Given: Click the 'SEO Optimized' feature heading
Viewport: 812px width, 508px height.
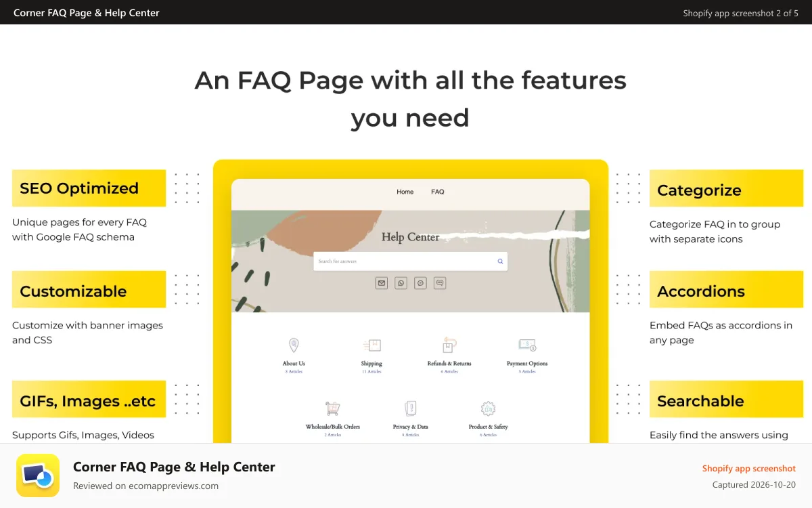Looking at the screenshot, I should coord(79,188).
